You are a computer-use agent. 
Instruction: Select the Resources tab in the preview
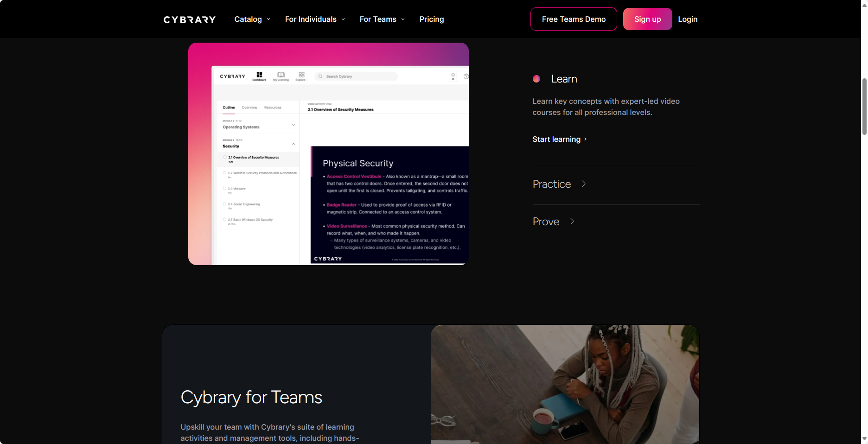click(x=273, y=108)
